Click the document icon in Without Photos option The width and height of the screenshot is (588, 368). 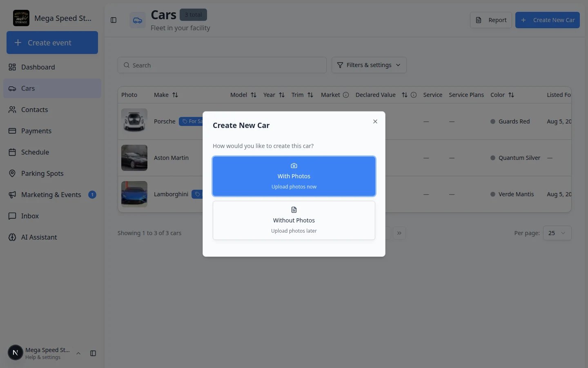point(294,210)
